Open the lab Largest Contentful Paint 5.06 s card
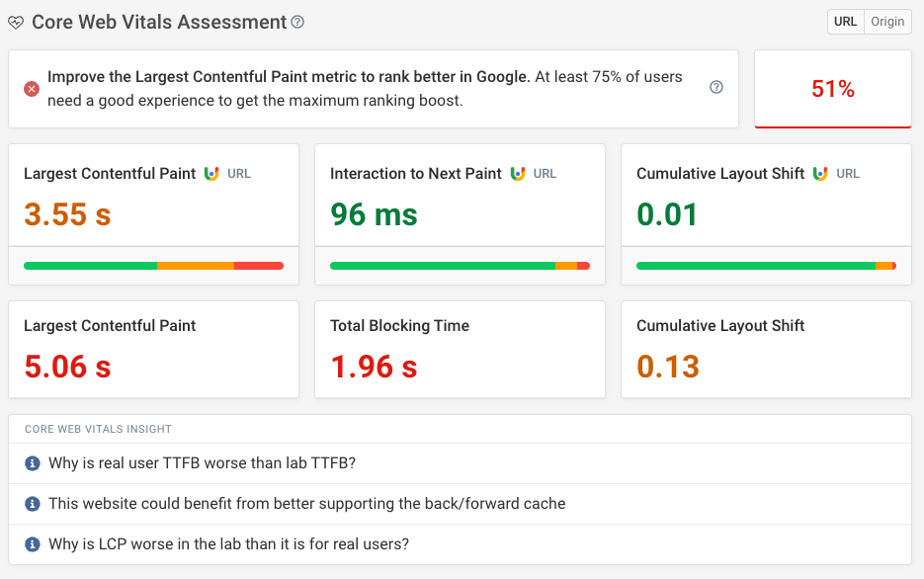The height and width of the screenshot is (579, 924). coord(153,350)
